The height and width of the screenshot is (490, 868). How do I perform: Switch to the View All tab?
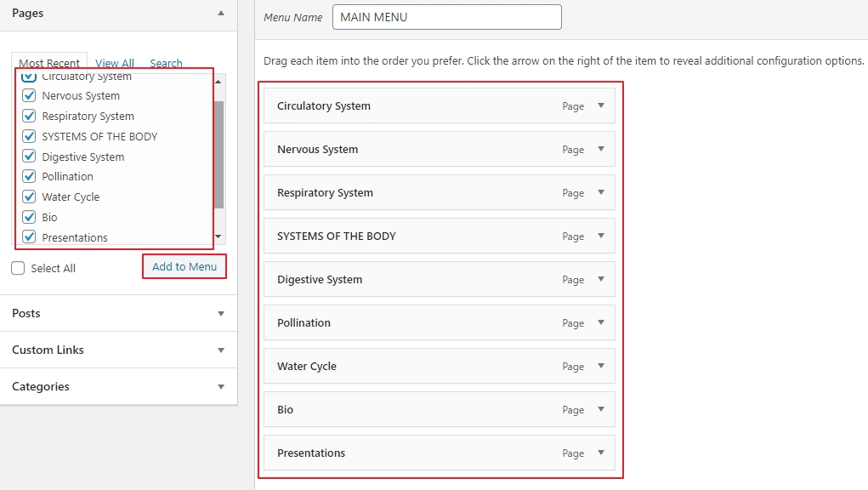pyautogui.click(x=115, y=63)
